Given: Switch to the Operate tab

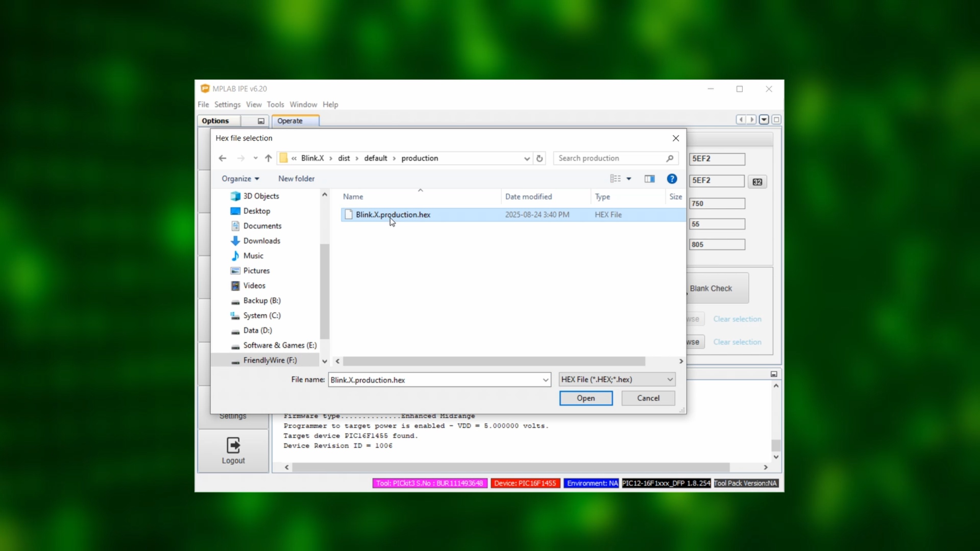Looking at the screenshot, I should 290,121.
